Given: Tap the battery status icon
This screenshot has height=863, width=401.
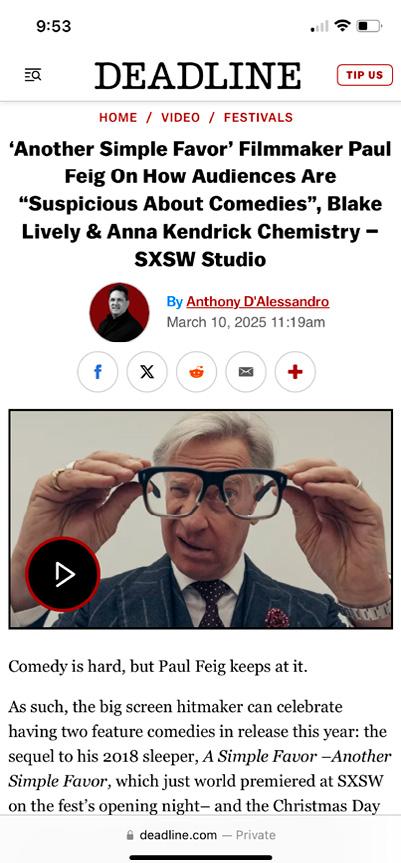Looking at the screenshot, I should click(369, 25).
